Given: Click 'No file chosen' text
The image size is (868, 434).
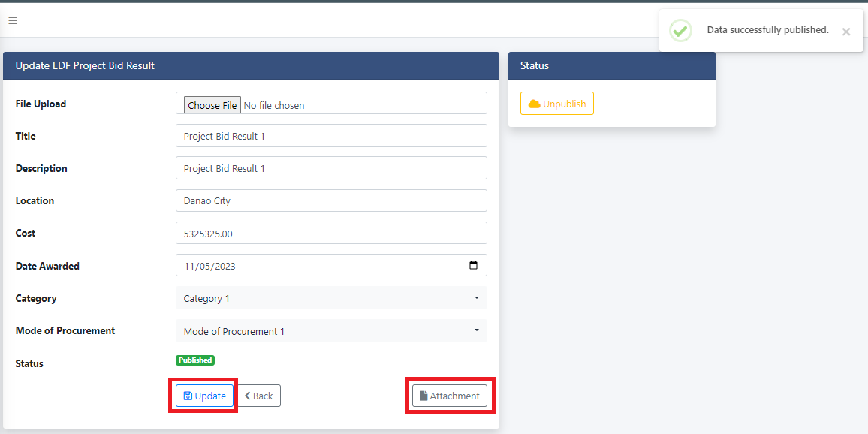Looking at the screenshot, I should pos(273,105).
